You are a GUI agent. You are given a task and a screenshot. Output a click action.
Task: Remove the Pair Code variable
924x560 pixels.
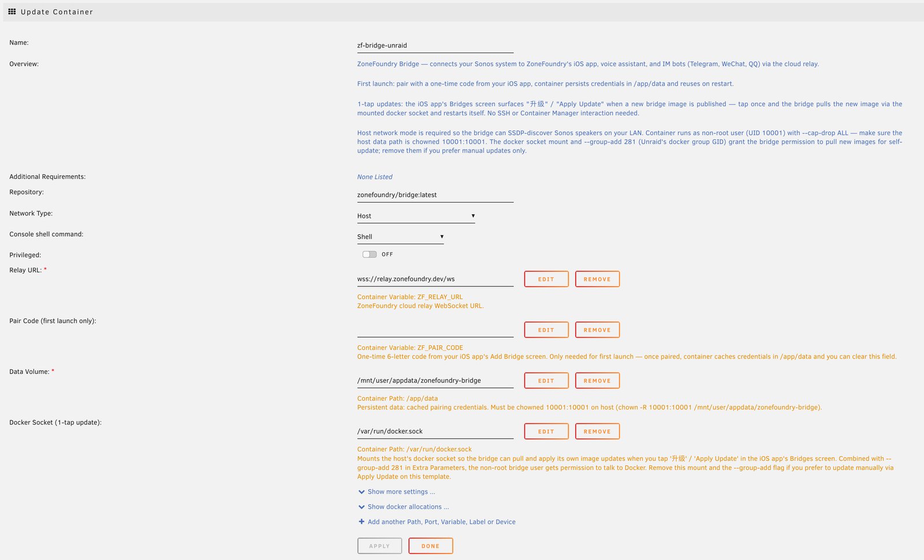click(x=597, y=330)
